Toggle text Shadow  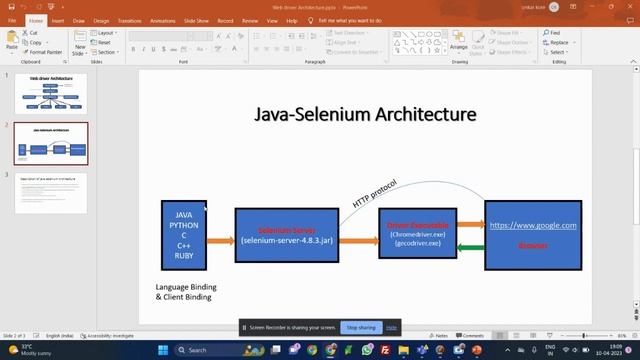click(164, 49)
